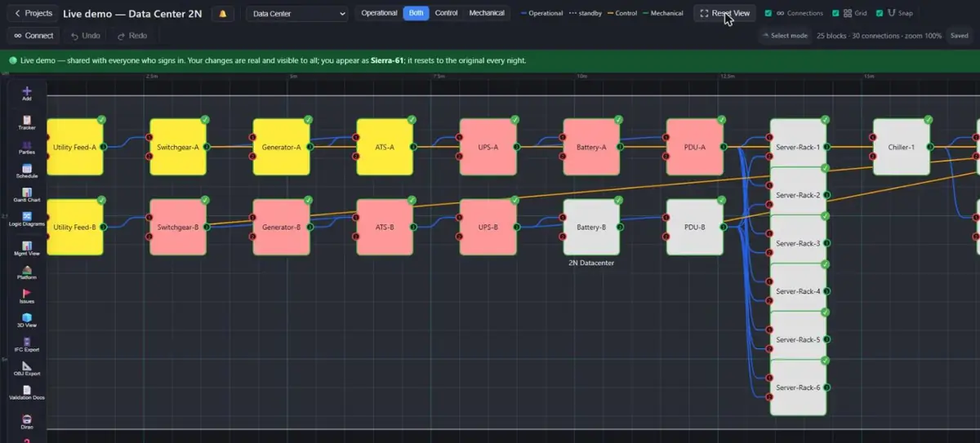Screen dimensions: 980x443
Task: Select the Chiller-1 block
Action: point(902,147)
